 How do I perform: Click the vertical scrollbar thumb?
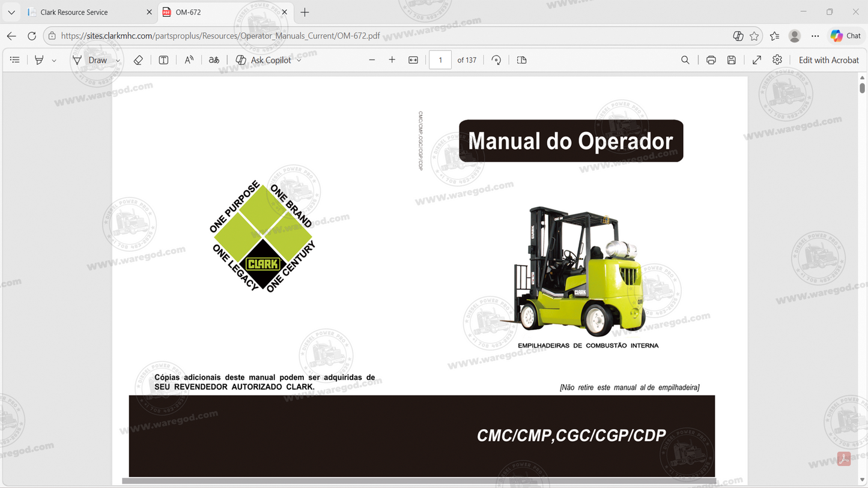(863, 88)
